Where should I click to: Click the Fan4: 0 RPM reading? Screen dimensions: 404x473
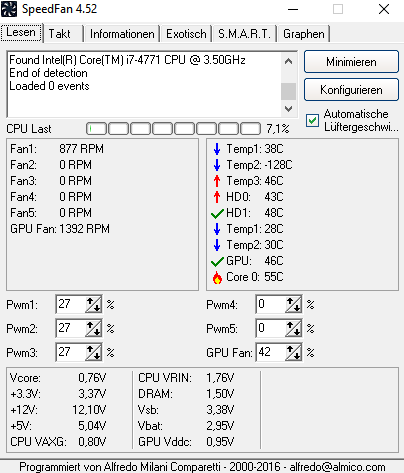tap(51, 197)
